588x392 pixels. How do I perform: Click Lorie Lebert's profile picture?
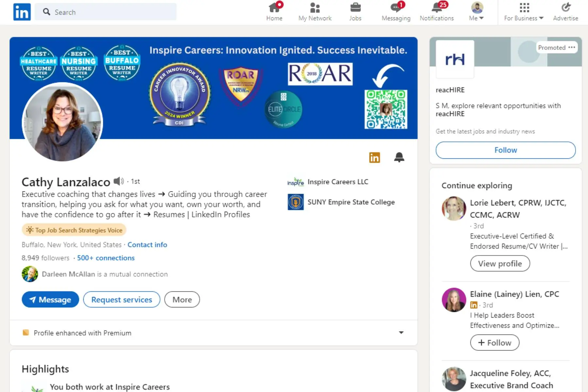point(454,208)
